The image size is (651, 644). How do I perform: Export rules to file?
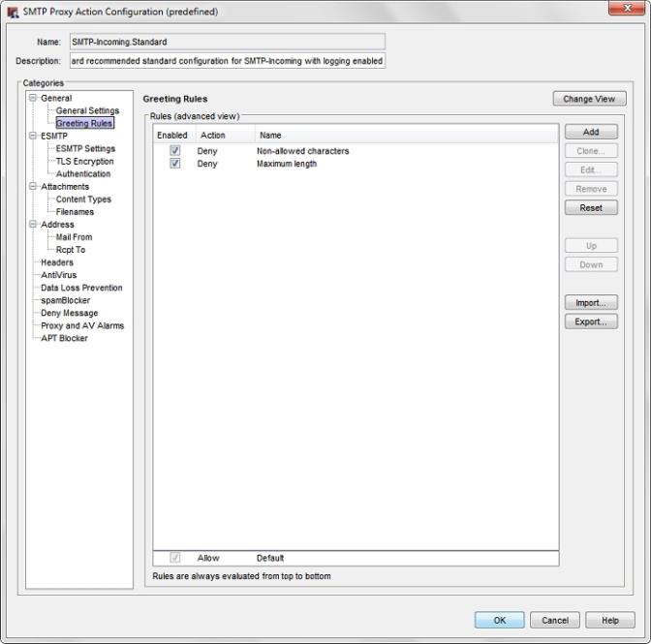click(591, 322)
